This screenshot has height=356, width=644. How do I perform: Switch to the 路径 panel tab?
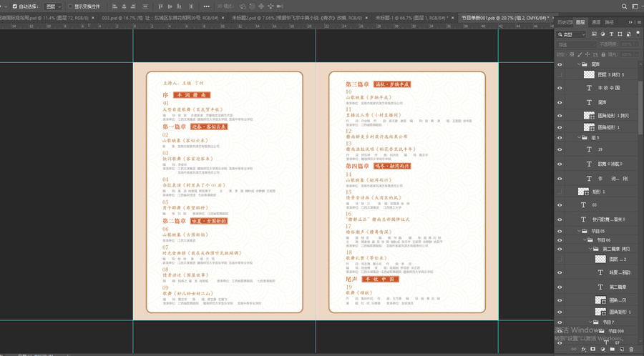coord(610,22)
